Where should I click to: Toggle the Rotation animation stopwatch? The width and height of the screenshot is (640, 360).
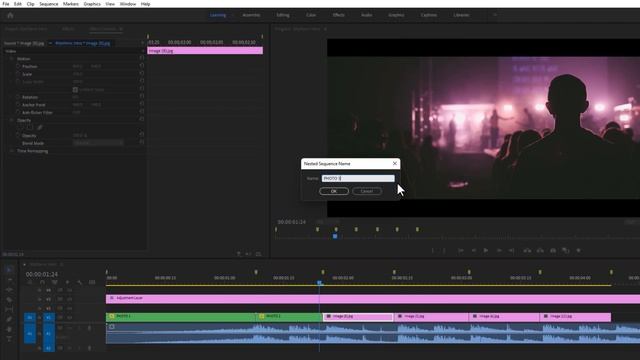point(18,97)
